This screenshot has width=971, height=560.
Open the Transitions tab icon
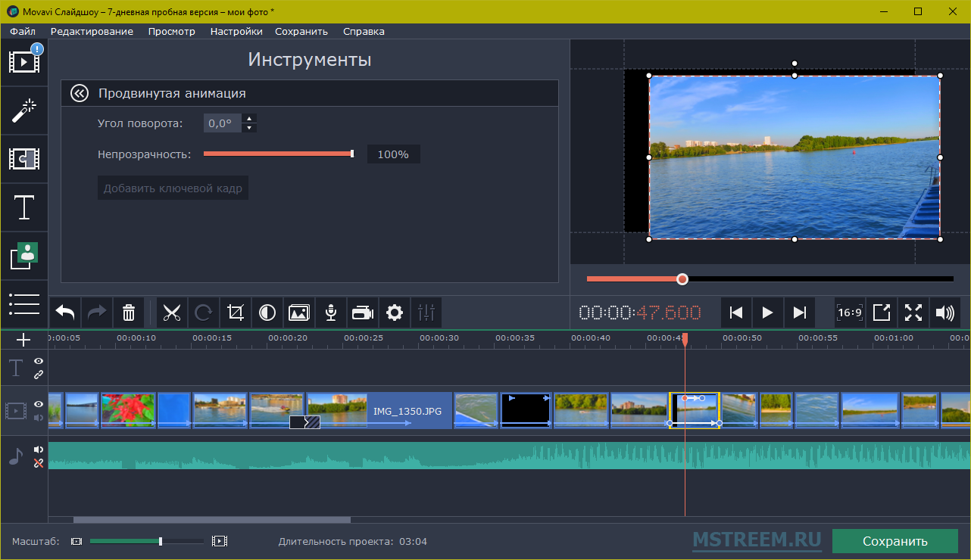[24, 159]
